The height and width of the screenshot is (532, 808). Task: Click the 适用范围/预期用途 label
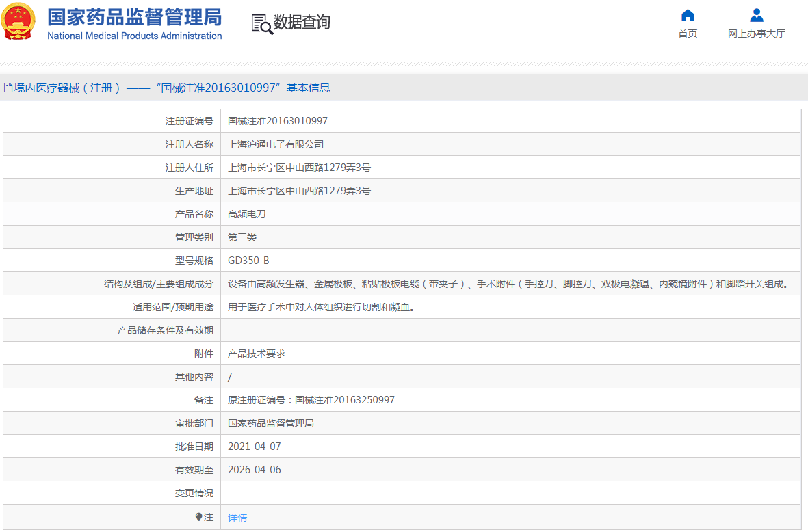(x=172, y=308)
